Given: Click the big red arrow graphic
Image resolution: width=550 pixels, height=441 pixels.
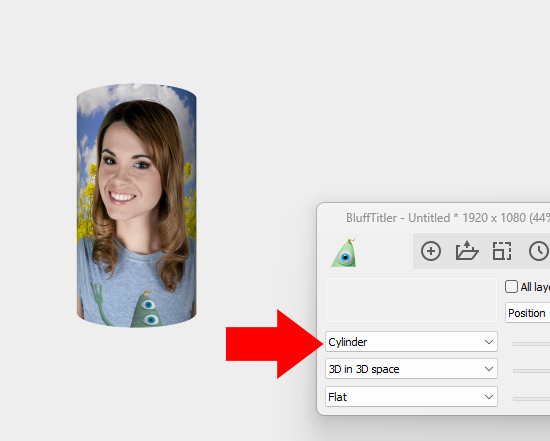Looking at the screenshot, I should [x=275, y=344].
